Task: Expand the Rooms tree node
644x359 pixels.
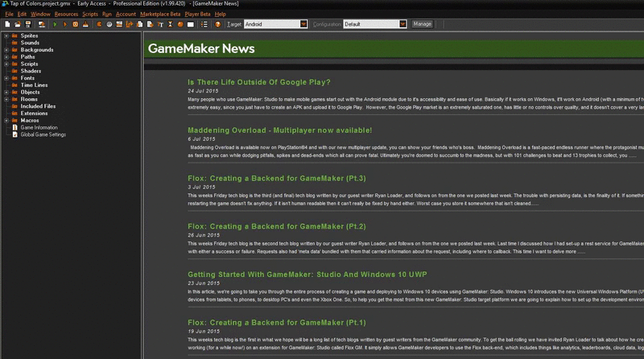Action: (6, 99)
